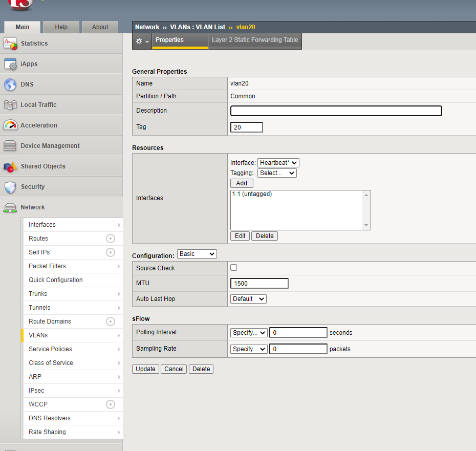
Task: Click the plus icon next to Routes
Action: 110,239
